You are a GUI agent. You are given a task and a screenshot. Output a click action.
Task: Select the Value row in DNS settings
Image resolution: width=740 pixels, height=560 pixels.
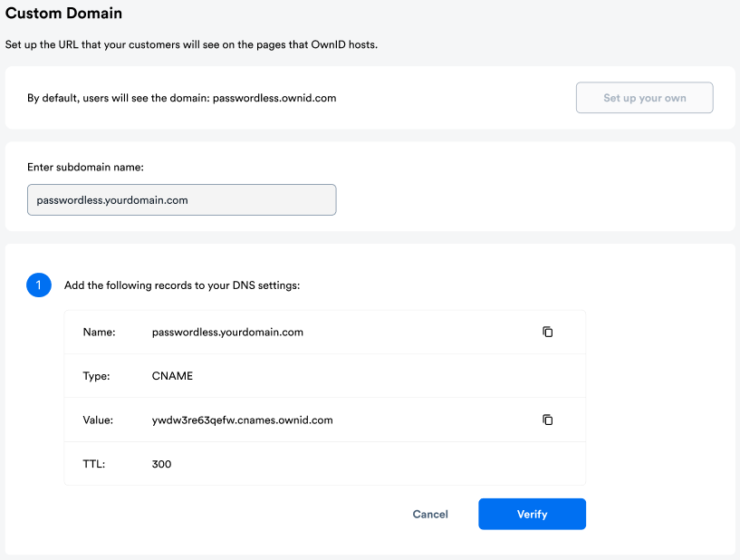pyautogui.click(x=324, y=420)
